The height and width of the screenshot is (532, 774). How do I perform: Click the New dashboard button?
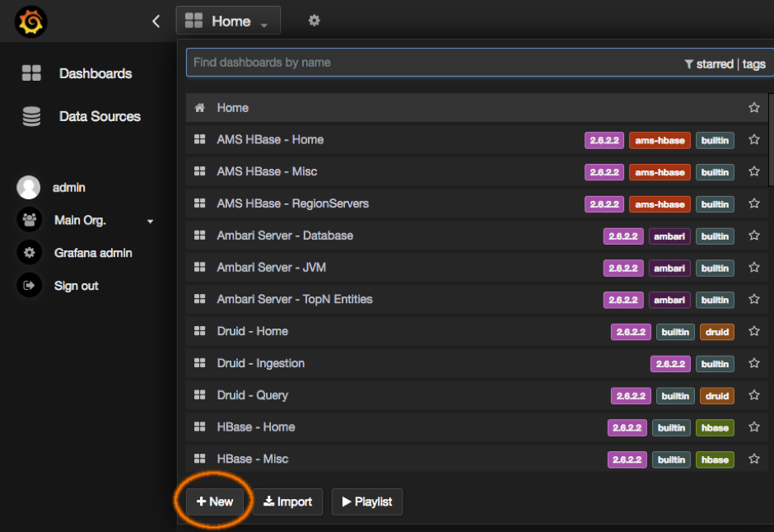pyautogui.click(x=215, y=502)
